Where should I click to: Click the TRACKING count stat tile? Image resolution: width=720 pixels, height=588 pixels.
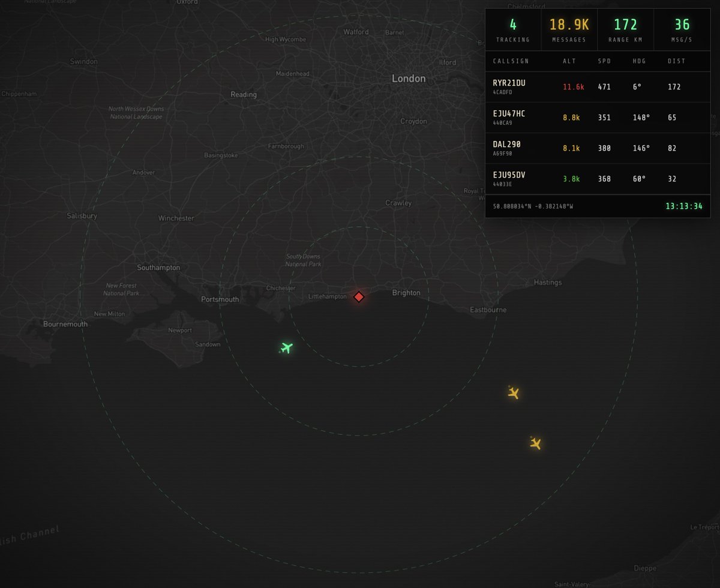513,30
